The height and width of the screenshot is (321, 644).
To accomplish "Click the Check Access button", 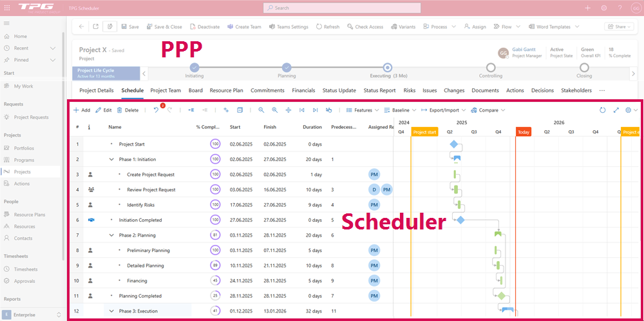I will (365, 27).
